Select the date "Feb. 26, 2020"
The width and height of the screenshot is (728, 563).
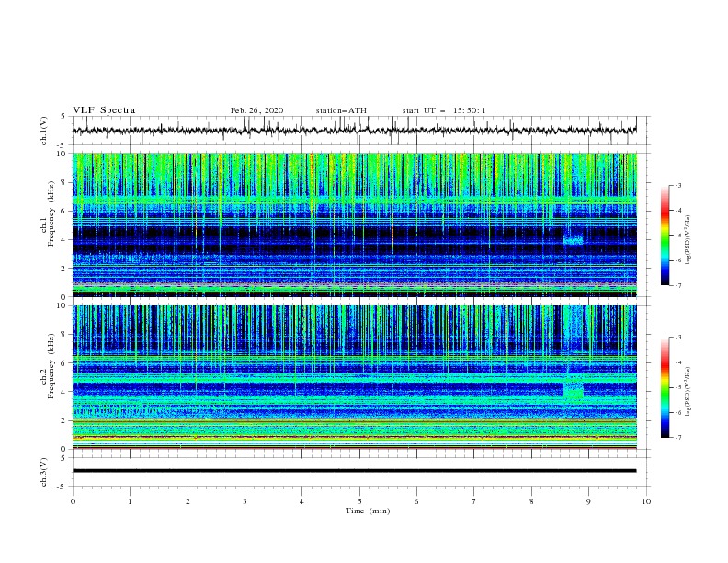coord(256,110)
